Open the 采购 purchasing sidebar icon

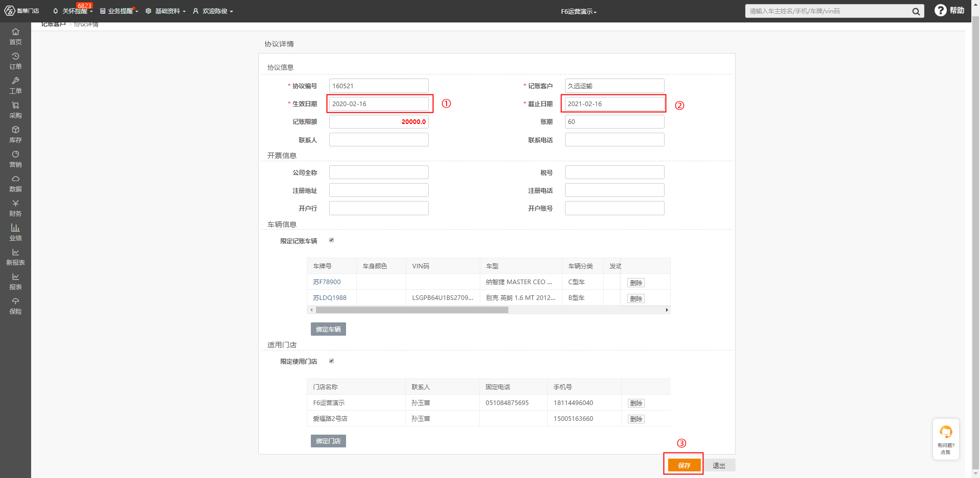15,110
